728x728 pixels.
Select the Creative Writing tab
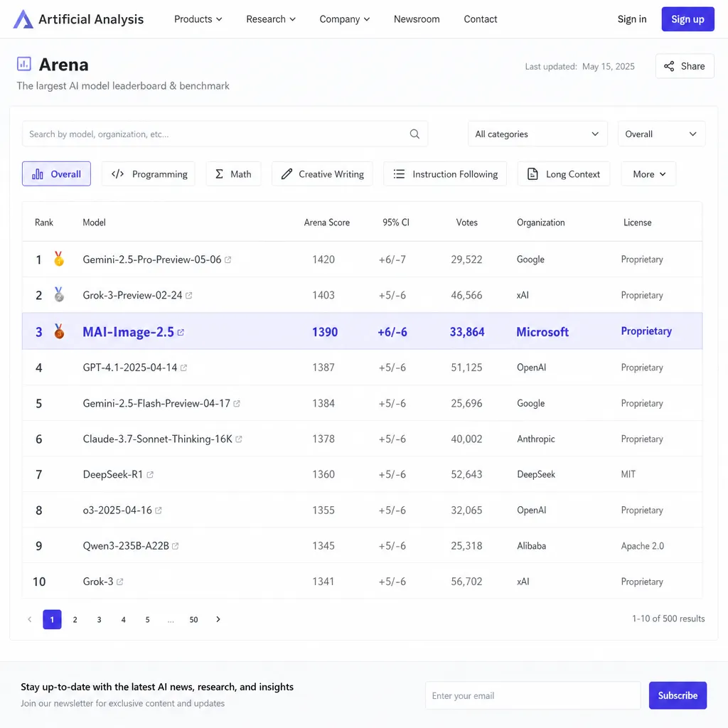pos(322,174)
